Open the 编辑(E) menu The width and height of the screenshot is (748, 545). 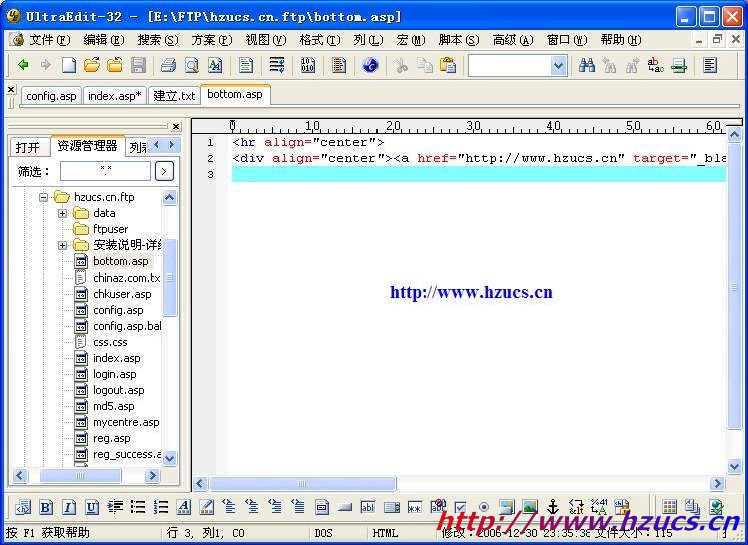pos(104,40)
